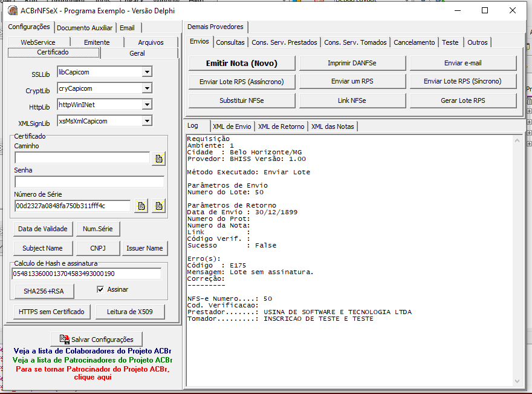The height and width of the screenshot is (394, 532).
Task: Focus the Caminho certificate path field
Action: click(82, 157)
